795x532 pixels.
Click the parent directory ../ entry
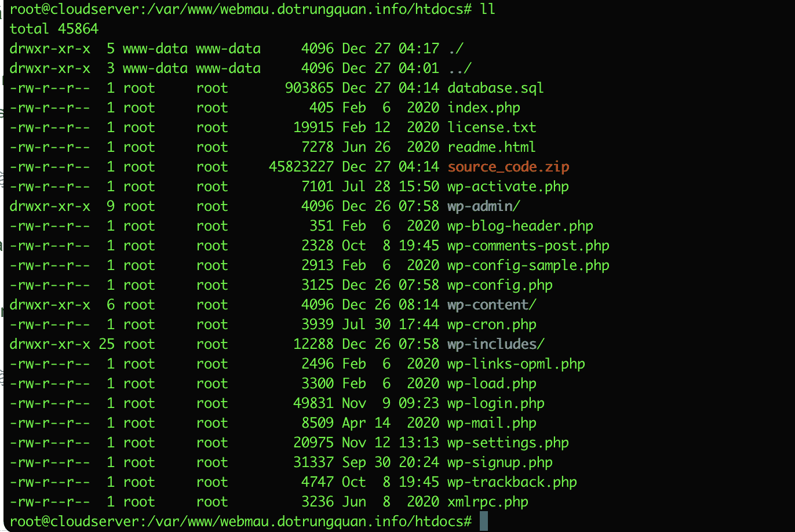click(460, 68)
